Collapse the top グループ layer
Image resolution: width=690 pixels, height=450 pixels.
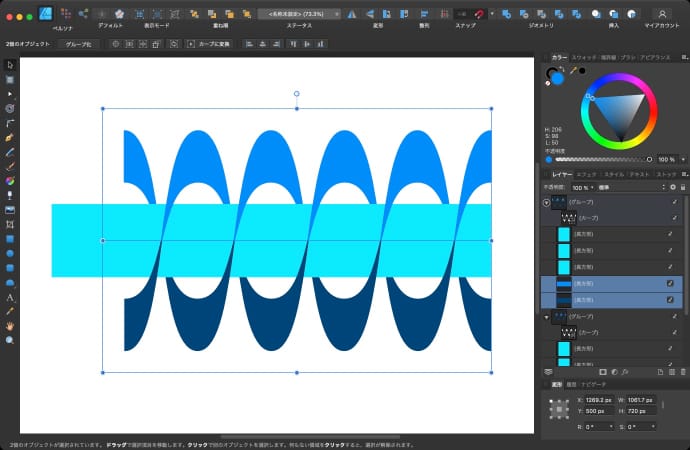coord(545,201)
